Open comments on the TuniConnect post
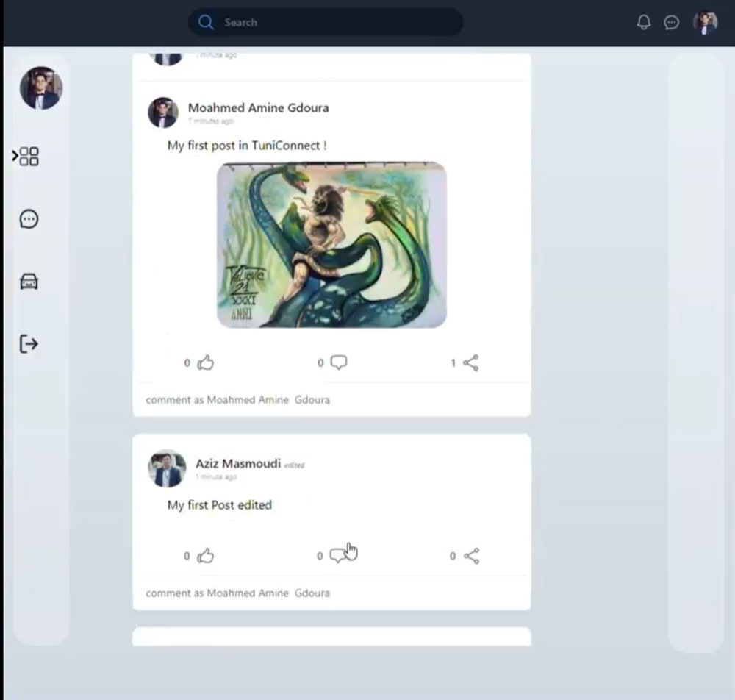Screen dimensions: 735x700 [x=338, y=362]
